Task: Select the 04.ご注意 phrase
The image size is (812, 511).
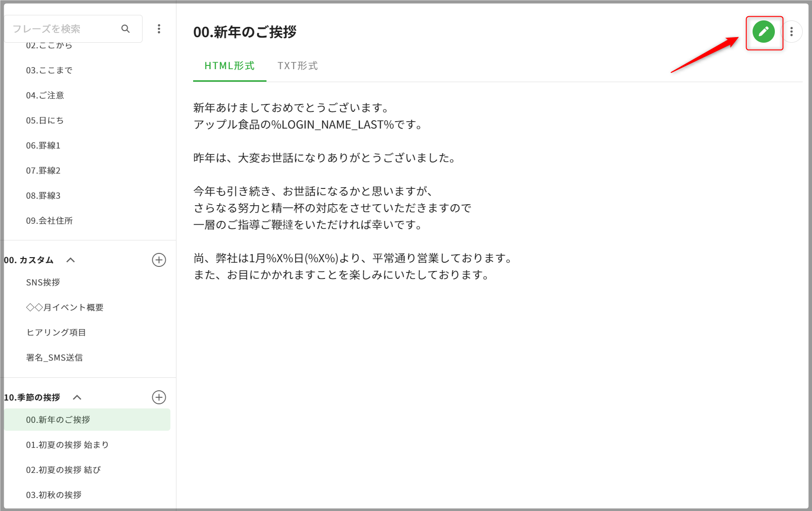Action: (45, 96)
